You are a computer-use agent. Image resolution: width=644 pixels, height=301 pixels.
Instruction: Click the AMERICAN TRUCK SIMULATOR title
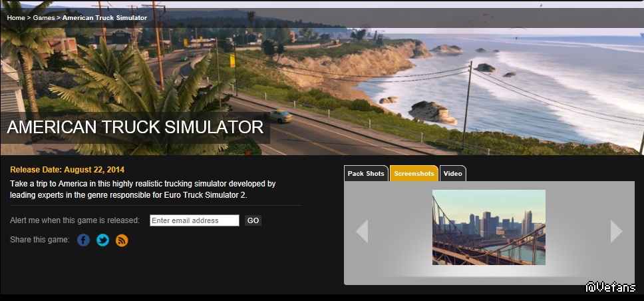pos(135,127)
